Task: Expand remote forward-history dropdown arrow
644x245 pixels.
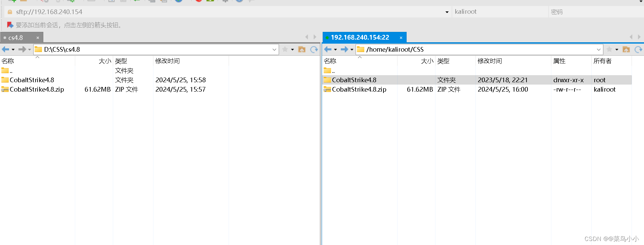Action: coord(352,50)
